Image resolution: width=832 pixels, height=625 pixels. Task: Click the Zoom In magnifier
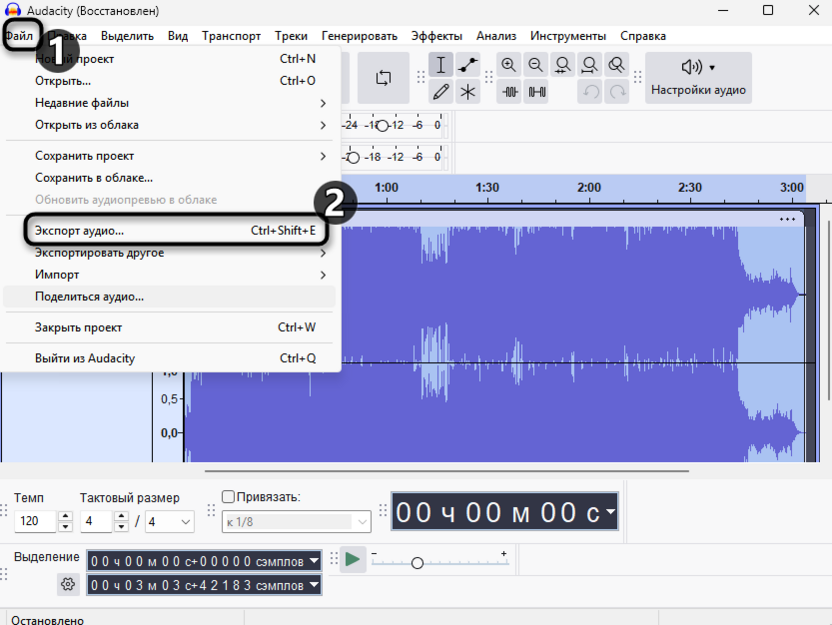tap(509, 65)
